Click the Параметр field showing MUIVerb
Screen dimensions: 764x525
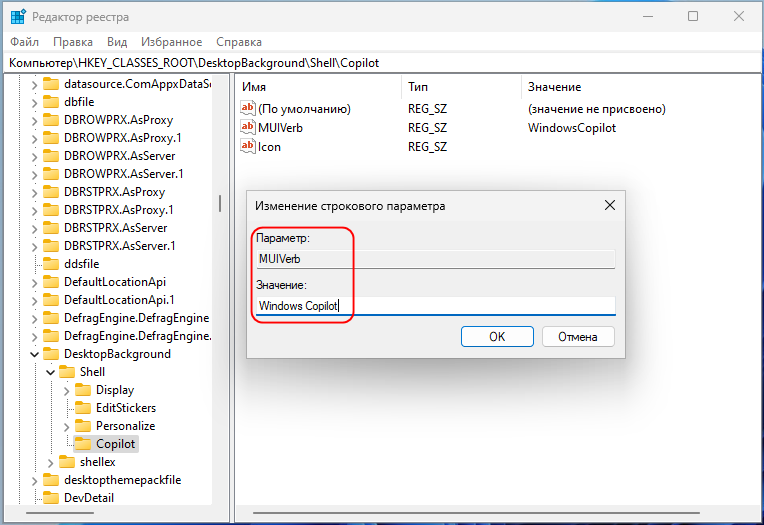click(436, 259)
